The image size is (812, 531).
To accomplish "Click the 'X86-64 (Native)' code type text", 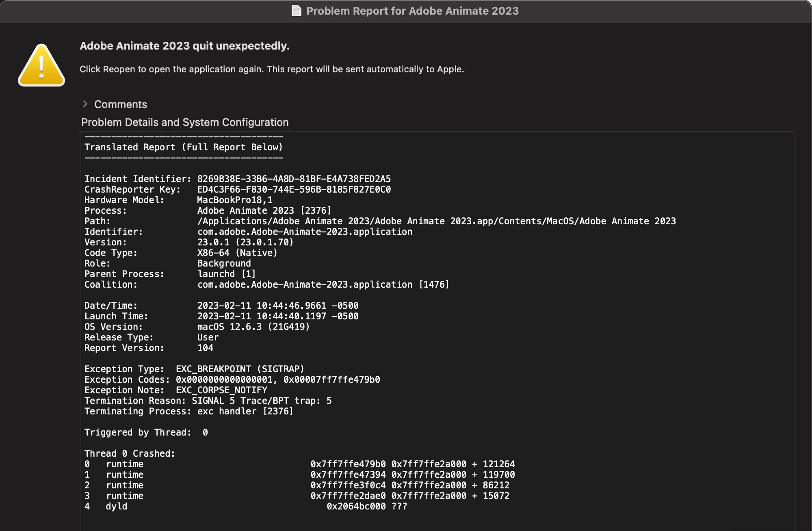I will pyautogui.click(x=237, y=253).
